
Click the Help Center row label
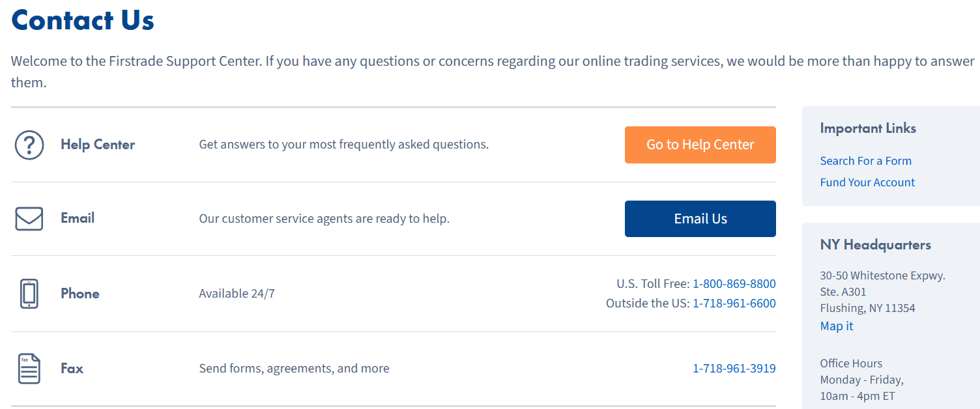tap(98, 145)
